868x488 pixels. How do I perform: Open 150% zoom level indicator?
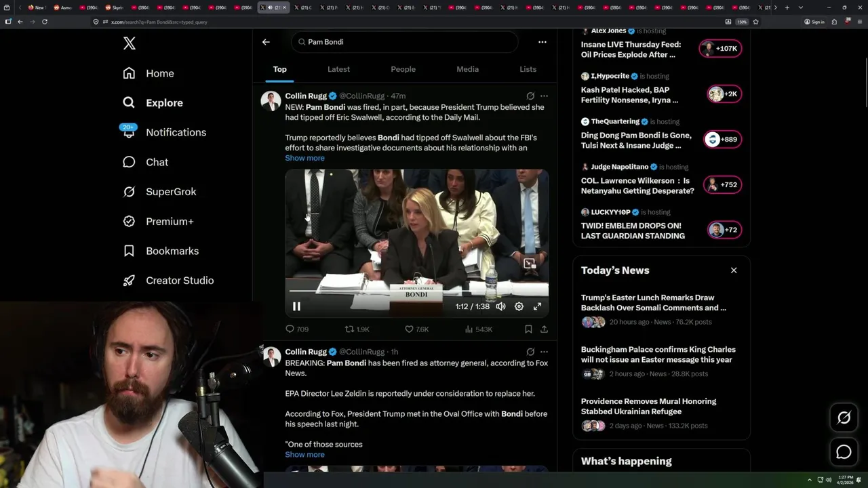[742, 22]
